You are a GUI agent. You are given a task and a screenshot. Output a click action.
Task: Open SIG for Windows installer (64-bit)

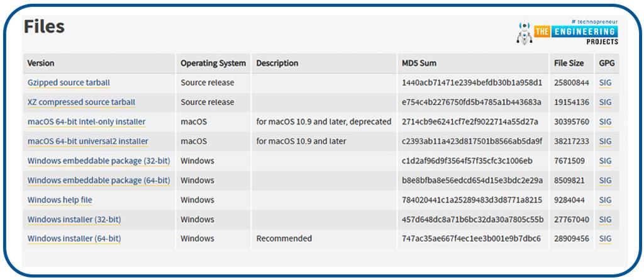tap(605, 239)
